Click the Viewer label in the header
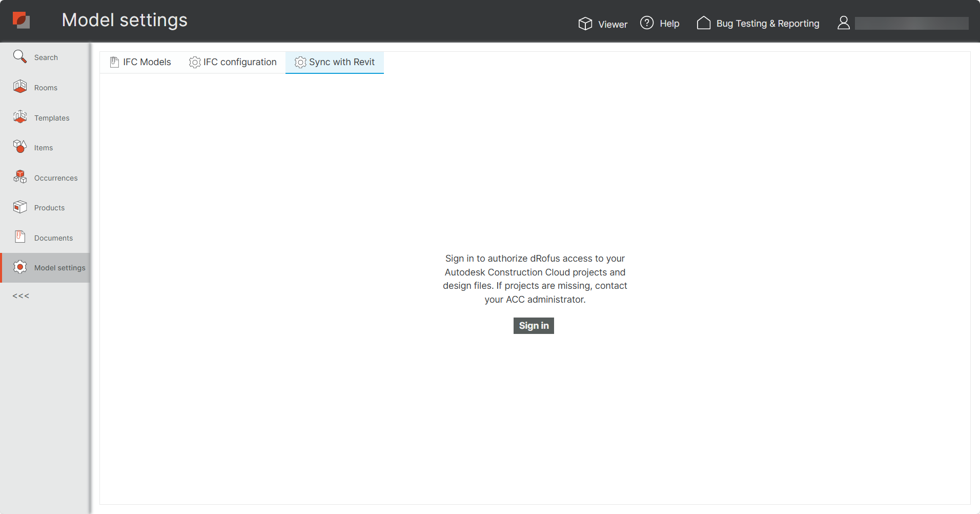Screen dimensions: 980x514 (x=612, y=24)
